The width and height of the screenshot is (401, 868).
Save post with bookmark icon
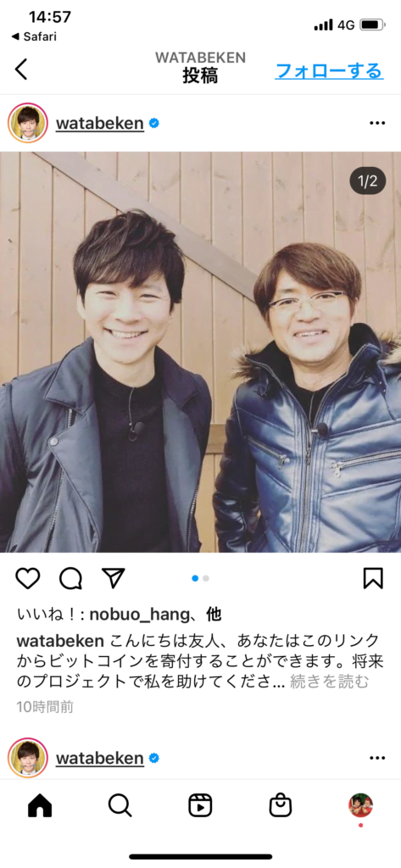click(373, 578)
